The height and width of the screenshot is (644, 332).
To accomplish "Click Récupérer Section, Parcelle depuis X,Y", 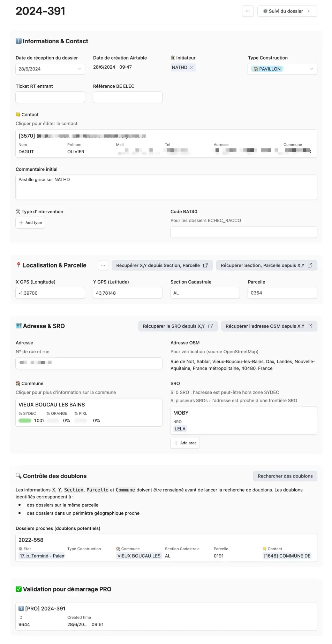I will 266,265.
